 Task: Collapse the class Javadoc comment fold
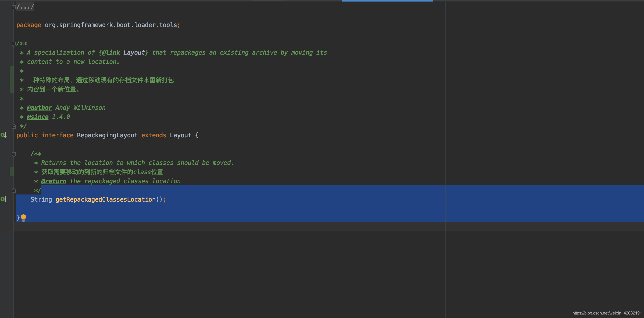[14, 44]
